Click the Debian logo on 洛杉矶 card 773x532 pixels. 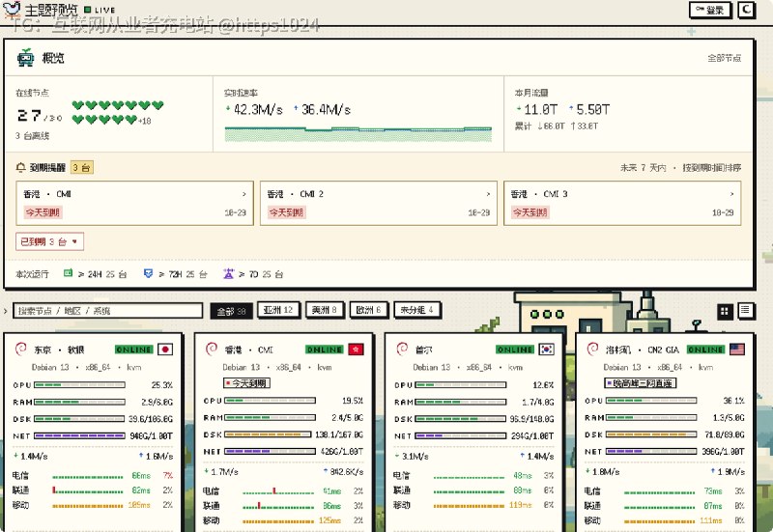592,350
